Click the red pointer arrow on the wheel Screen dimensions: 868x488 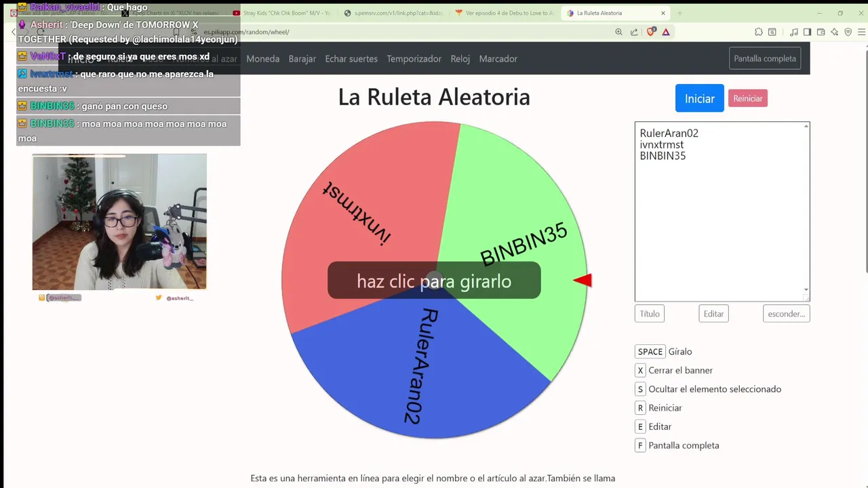583,280
